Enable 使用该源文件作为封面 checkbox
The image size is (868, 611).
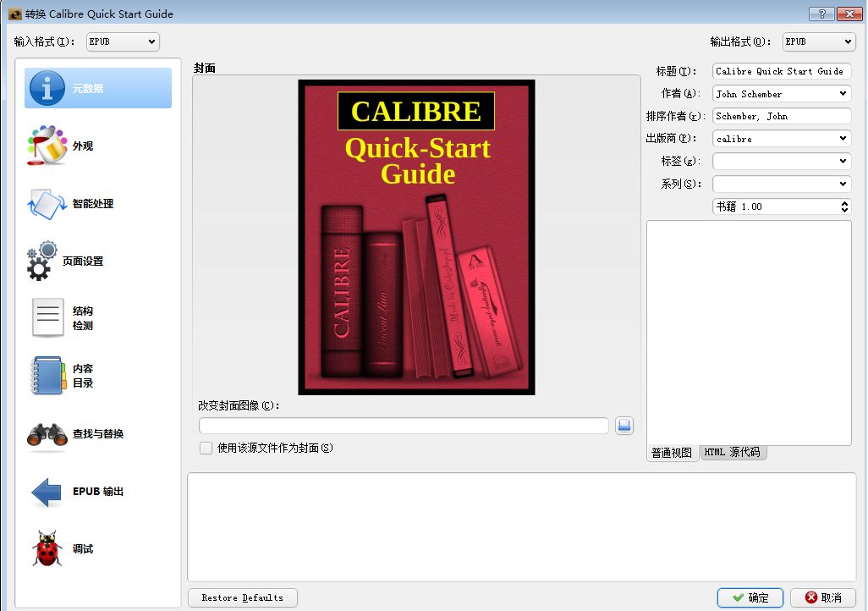206,449
